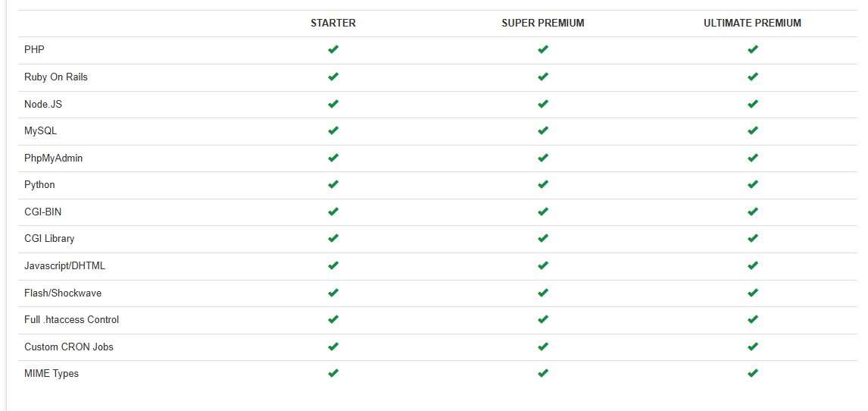Click the MySQL checkmark under Starter
The height and width of the screenshot is (411, 868).
333,130
